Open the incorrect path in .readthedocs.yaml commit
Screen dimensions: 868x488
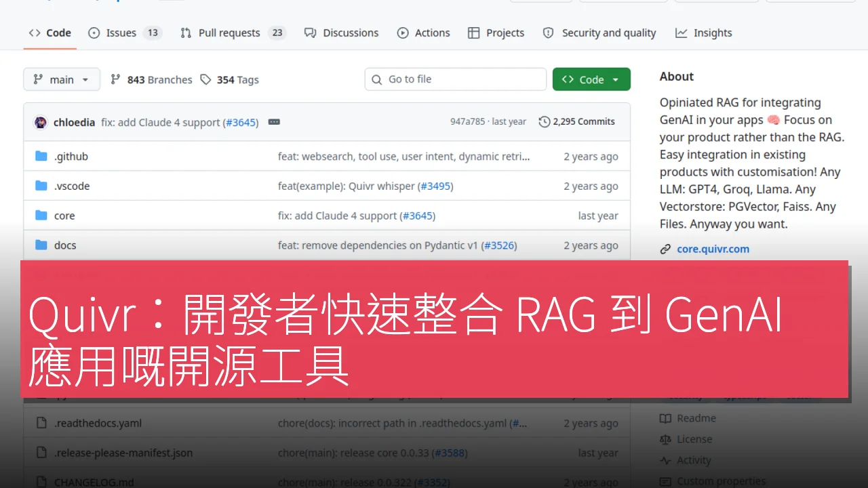[x=393, y=423]
